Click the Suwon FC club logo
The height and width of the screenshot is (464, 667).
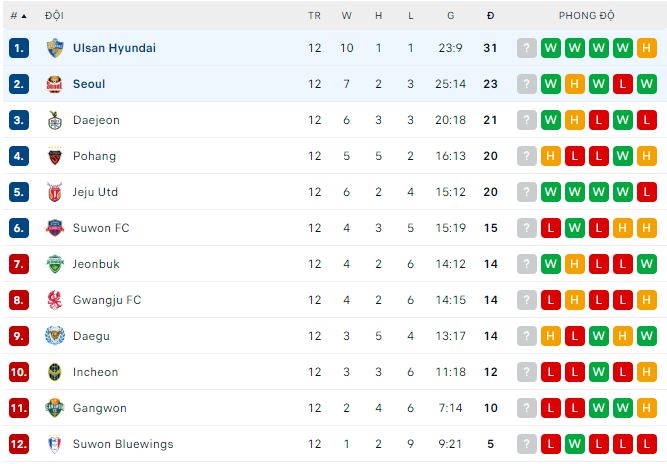point(54,228)
